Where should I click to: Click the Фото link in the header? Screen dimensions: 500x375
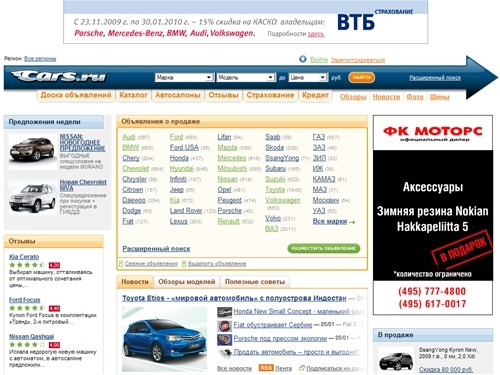415,97
